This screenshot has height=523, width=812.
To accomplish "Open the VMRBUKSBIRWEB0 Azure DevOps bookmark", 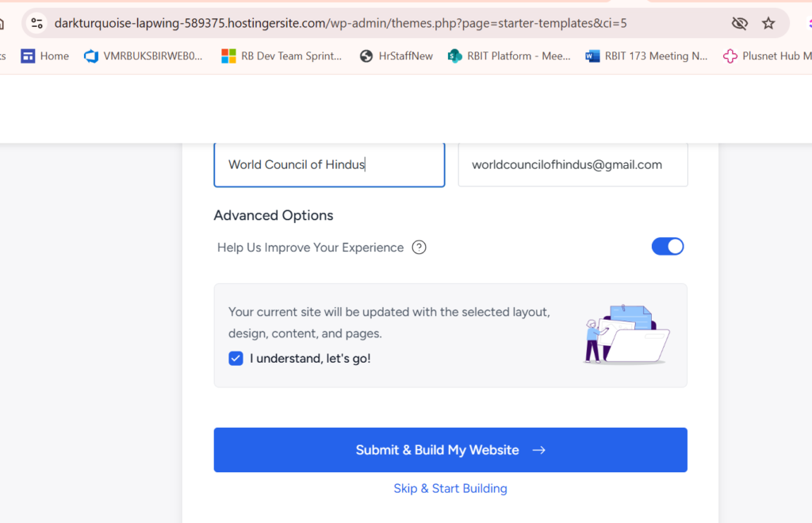I will (x=144, y=56).
